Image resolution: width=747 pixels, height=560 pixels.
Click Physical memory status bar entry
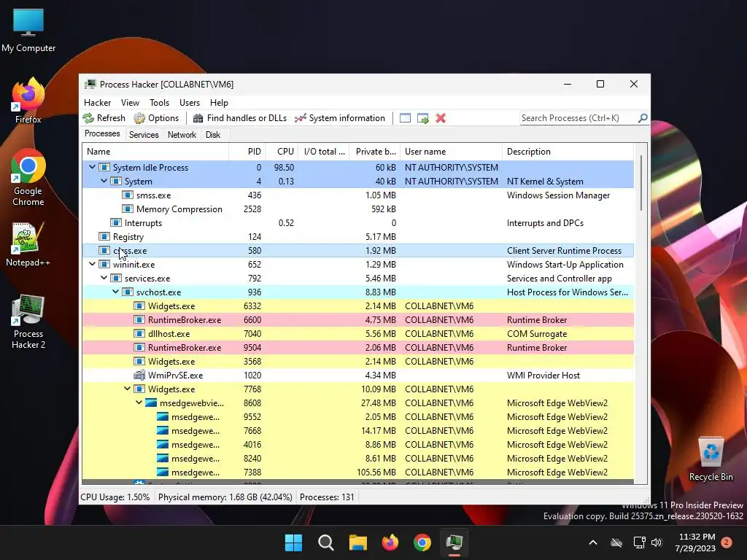click(x=225, y=497)
